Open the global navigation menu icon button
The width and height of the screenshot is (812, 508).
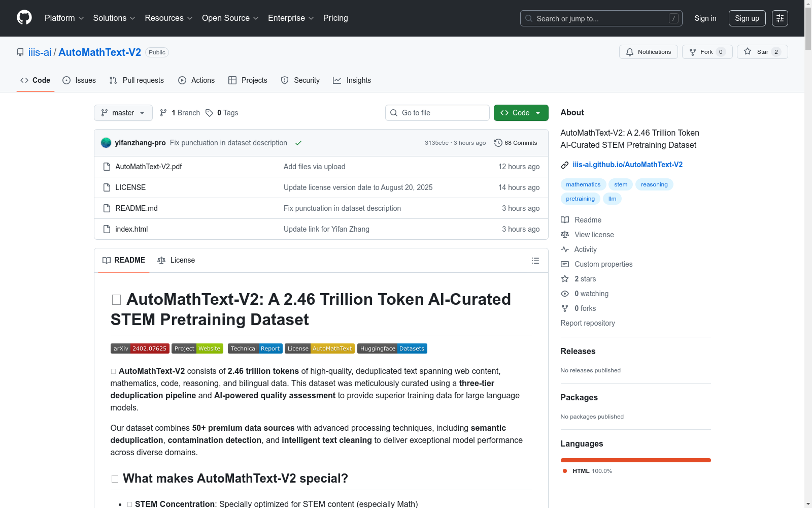click(780, 18)
